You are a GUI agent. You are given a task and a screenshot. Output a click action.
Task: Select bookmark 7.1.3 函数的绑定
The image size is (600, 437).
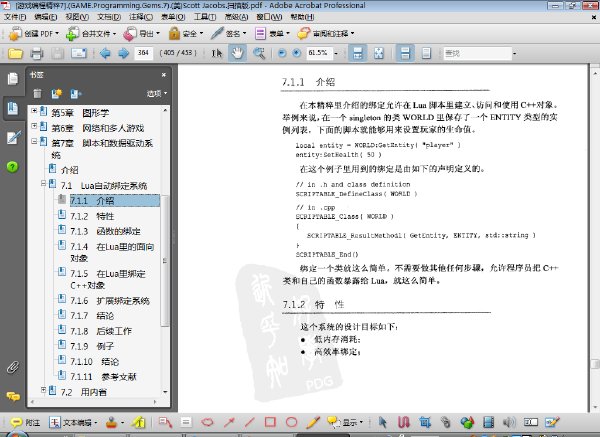pyautogui.click(x=105, y=231)
